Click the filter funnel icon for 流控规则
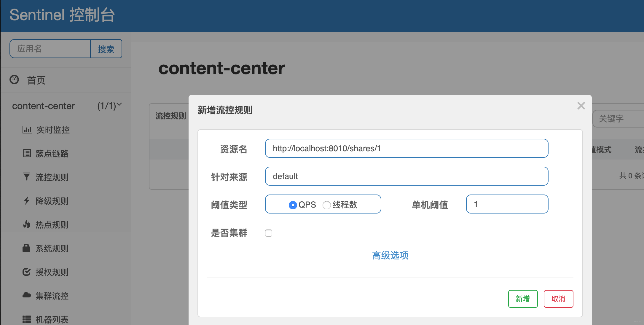This screenshot has height=325, width=644. click(27, 177)
